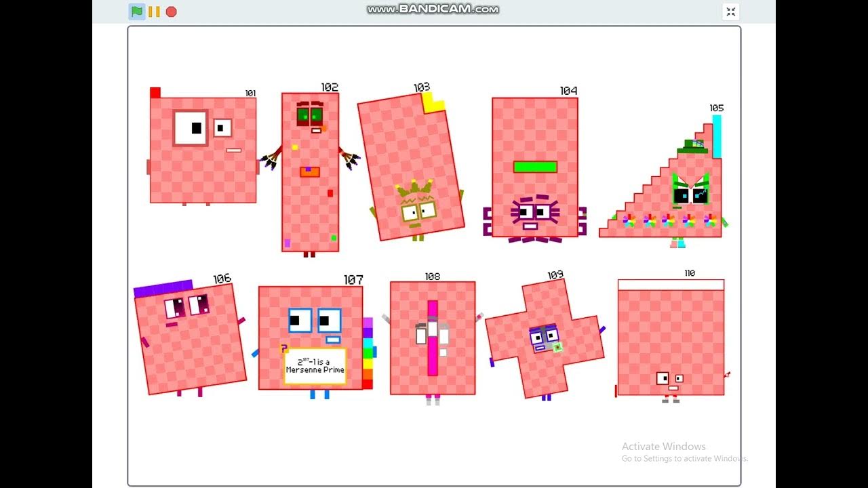Click the green bar on 104
Screen dimensions: 868x488
(535, 167)
